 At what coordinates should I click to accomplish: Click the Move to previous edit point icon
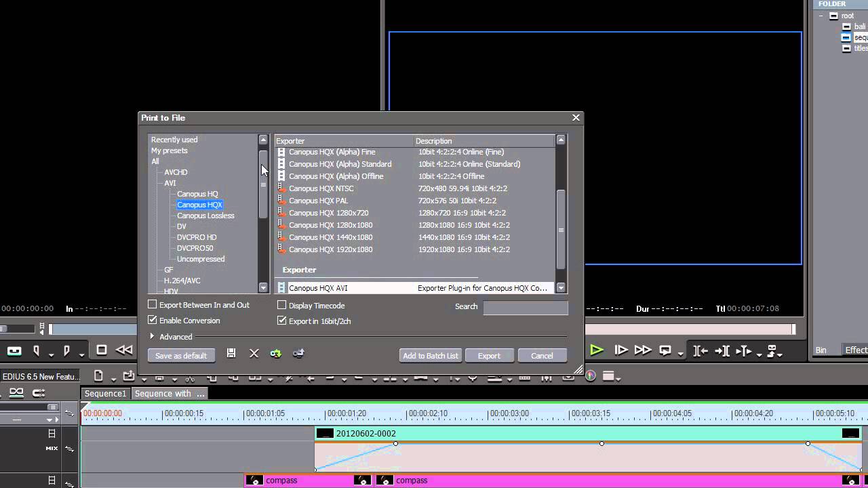701,351
